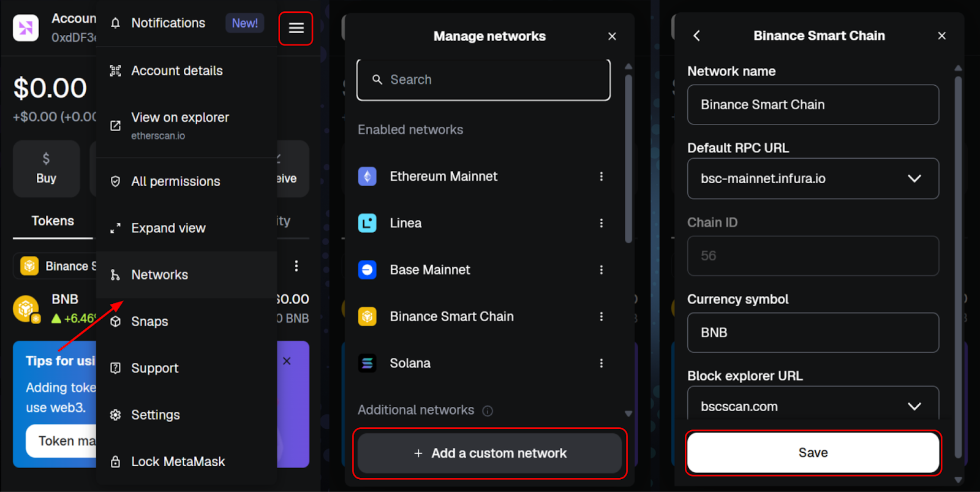980x492 pixels.
Task: Click the network Search field
Action: pos(483,80)
